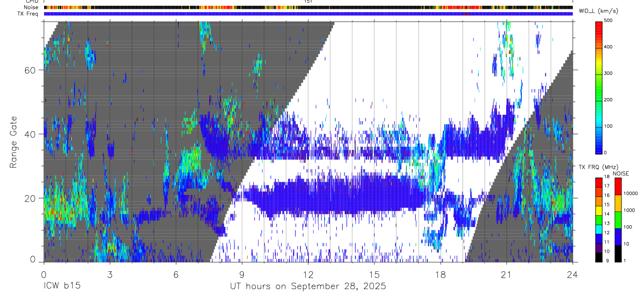The image size is (644, 297).
Task: Click the 10000 label on NOISE legend
Action: click(x=631, y=194)
